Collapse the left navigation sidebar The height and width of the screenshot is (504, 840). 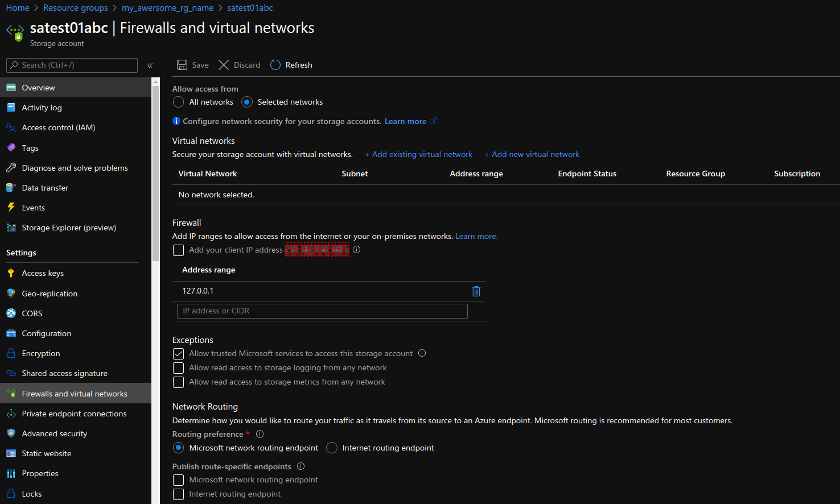coord(150,65)
